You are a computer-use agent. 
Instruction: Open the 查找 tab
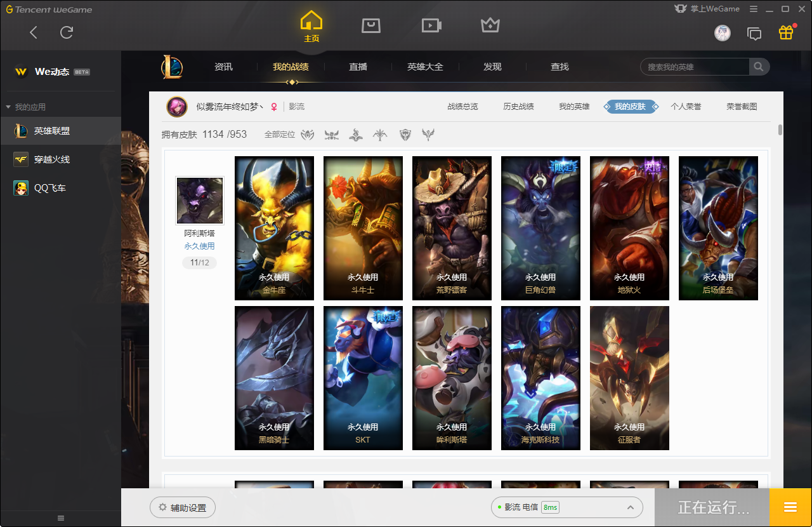click(x=560, y=67)
